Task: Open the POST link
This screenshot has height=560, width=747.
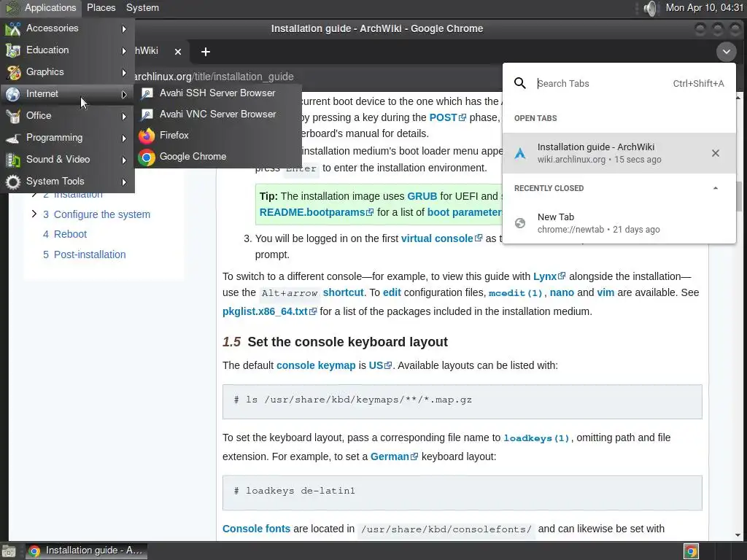Action: tap(447, 117)
